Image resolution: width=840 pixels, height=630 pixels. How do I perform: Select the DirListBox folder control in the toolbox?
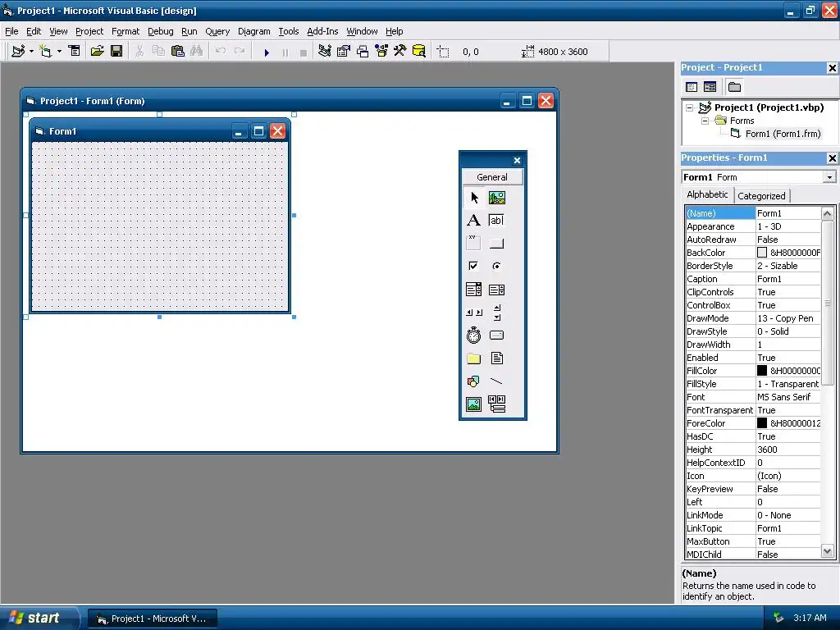point(473,358)
